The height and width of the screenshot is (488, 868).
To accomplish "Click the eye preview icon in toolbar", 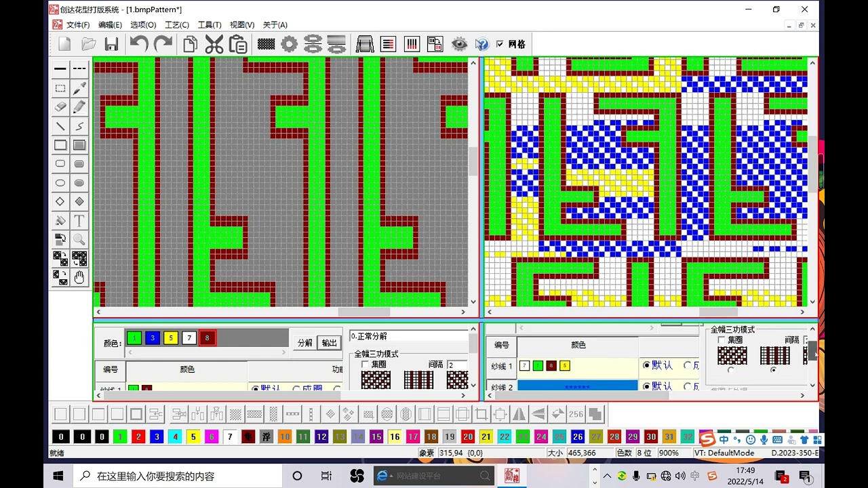I will [460, 44].
